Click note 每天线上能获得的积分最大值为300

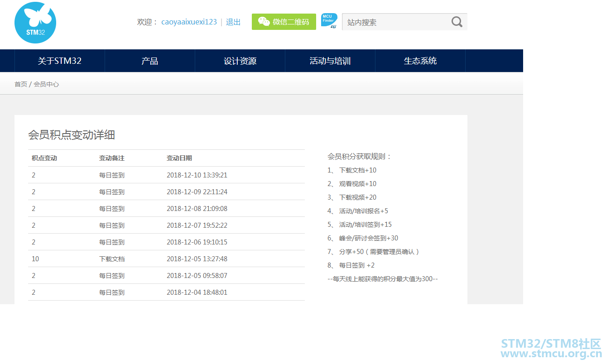coord(383,279)
